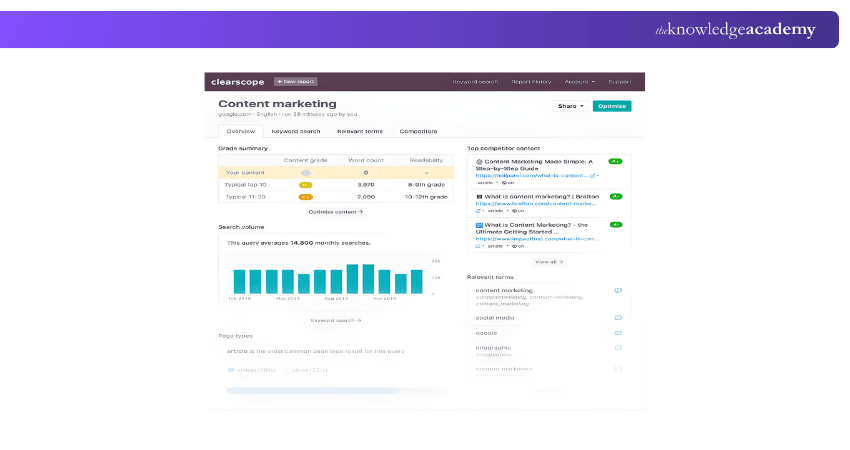
Task: Open the Support link in header
Action: pyautogui.click(x=620, y=82)
